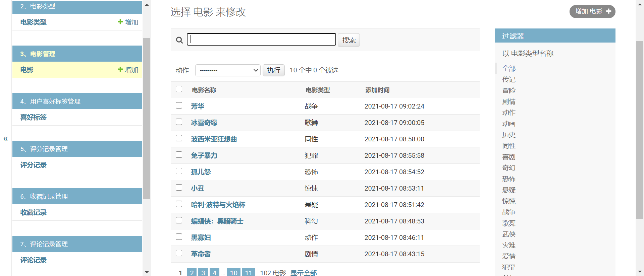The height and width of the screenshot is (276, 644).
Task: Select checkbox for 波西米亚狂想曲
Action: coord(179,138)
